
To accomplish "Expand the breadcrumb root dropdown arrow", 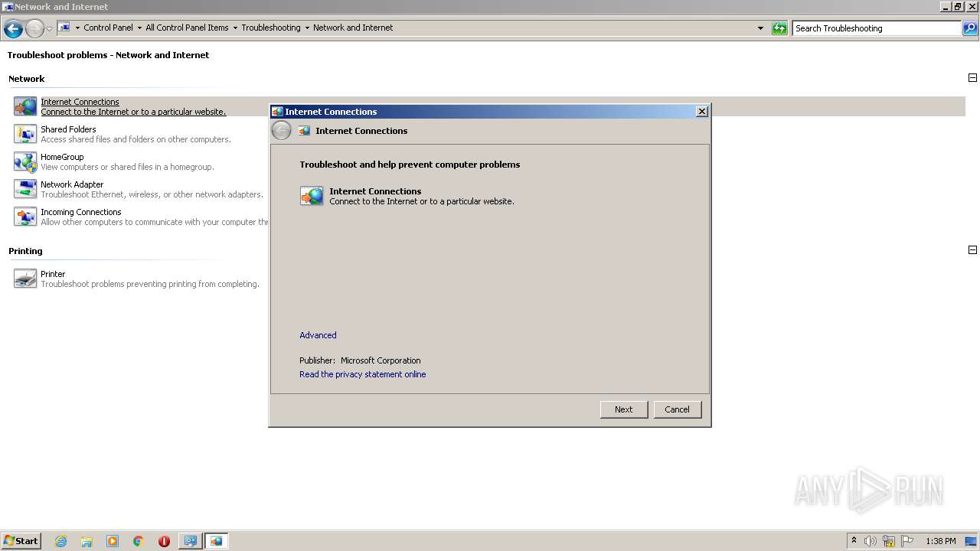I will [77, 28].
